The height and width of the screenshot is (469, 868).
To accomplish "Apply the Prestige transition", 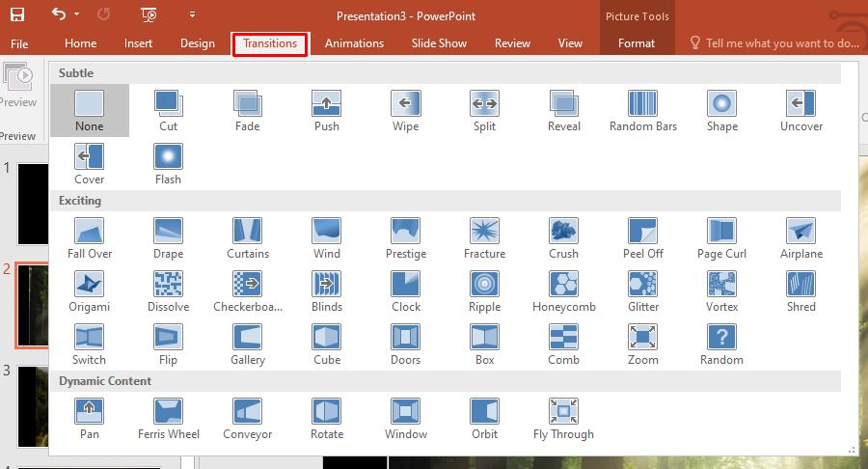I will (x=406, y=238).
